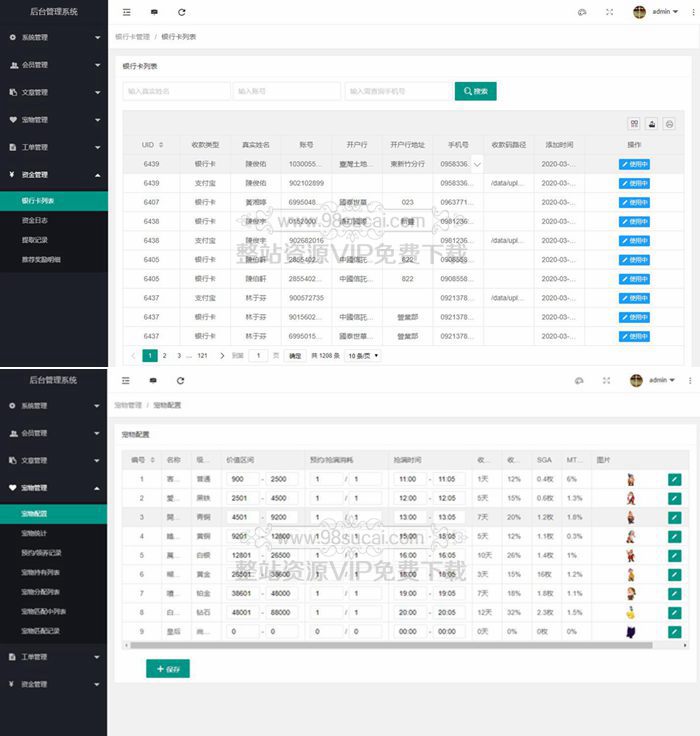
Task: Click refresh icon above 银行卡管理 breadcrumb
Action: tap(181, 12)
